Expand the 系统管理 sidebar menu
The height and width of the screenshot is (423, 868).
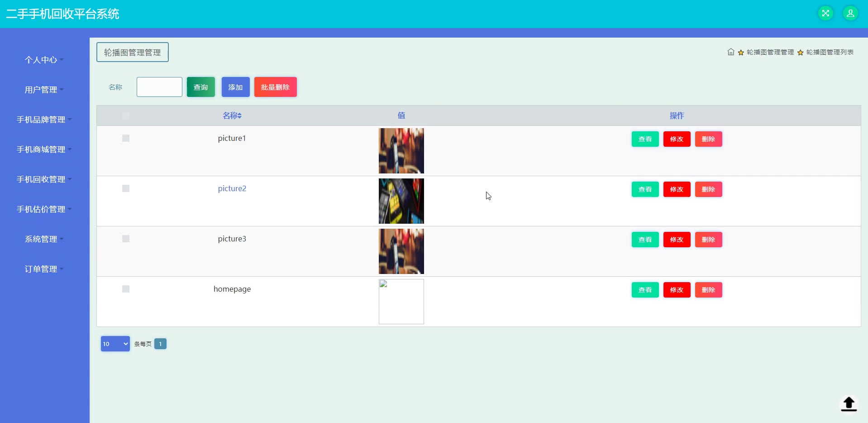[x=44, y=239]
